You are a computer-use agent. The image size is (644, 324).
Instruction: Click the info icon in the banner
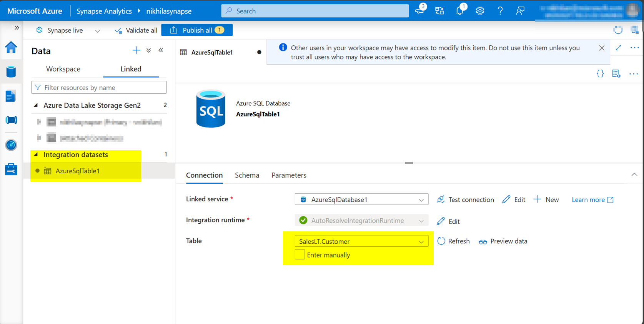click(283, 47)
